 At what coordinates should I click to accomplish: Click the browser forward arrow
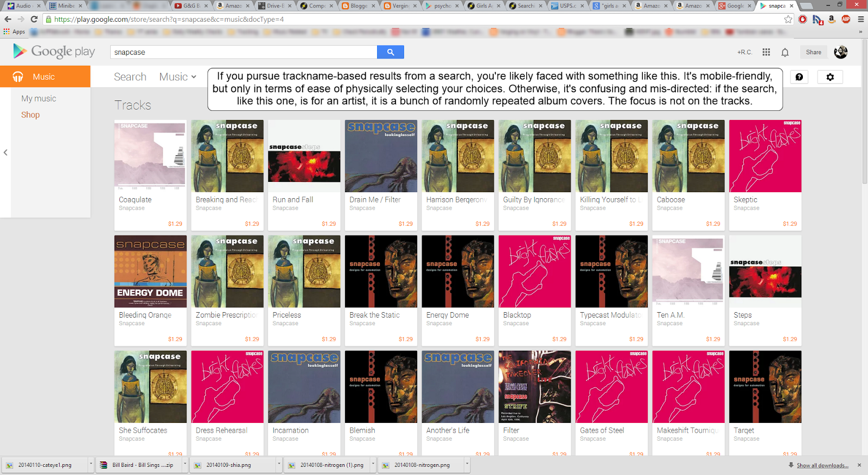click(21, 19)
